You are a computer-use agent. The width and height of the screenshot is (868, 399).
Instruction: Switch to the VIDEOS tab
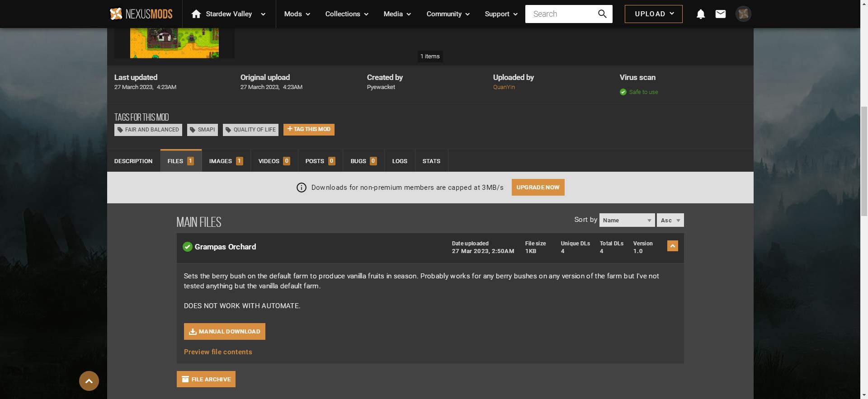274,161
